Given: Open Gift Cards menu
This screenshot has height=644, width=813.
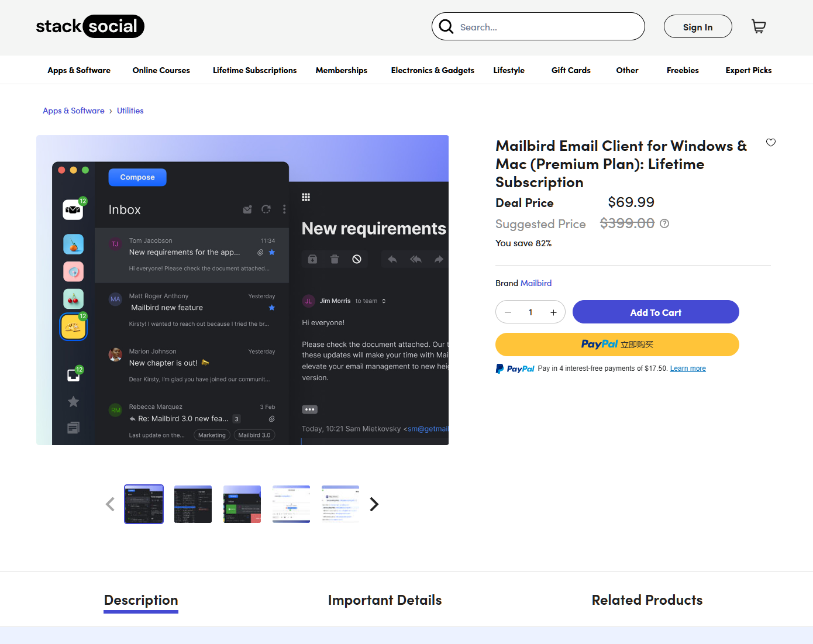Looking at the screenshot, I should [x=571, y=70].
